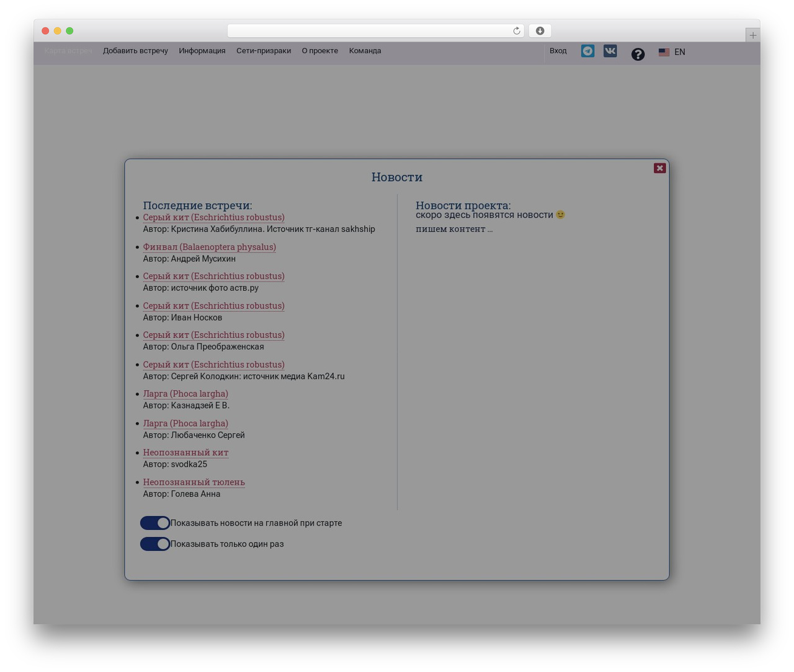Open Серый кит link by Сергей Колодкин
Screen dimensions: 794x672
click(213, 365)
